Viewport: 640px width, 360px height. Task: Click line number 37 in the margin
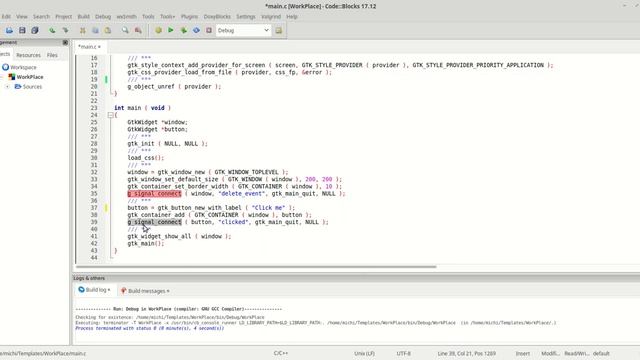click(x=94, y=208)
